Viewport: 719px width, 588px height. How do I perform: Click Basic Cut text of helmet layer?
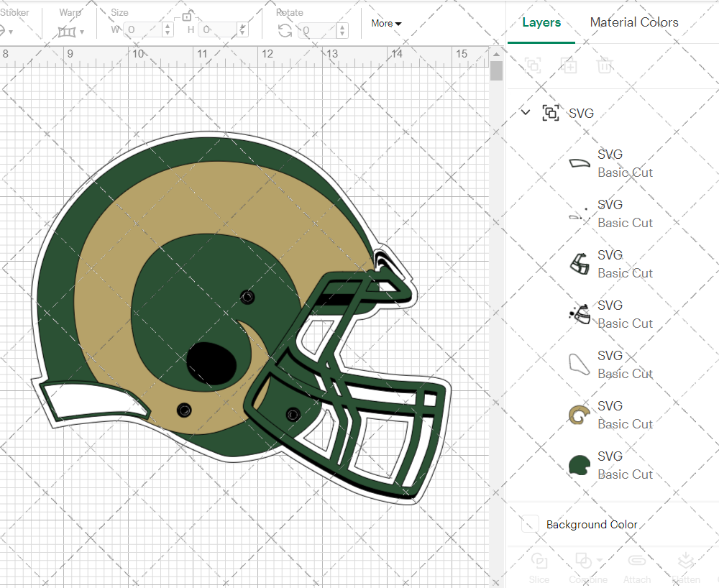(x=625, y=474)
